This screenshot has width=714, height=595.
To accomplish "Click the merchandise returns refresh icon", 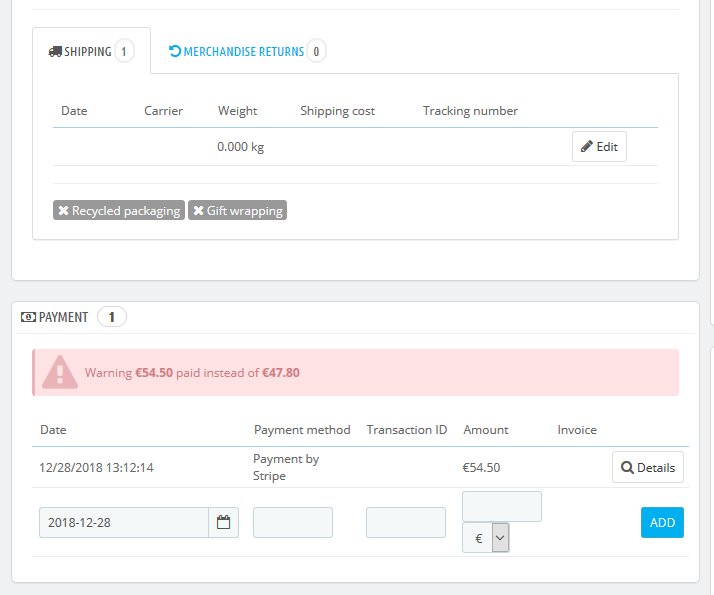I will coord(175,51).
